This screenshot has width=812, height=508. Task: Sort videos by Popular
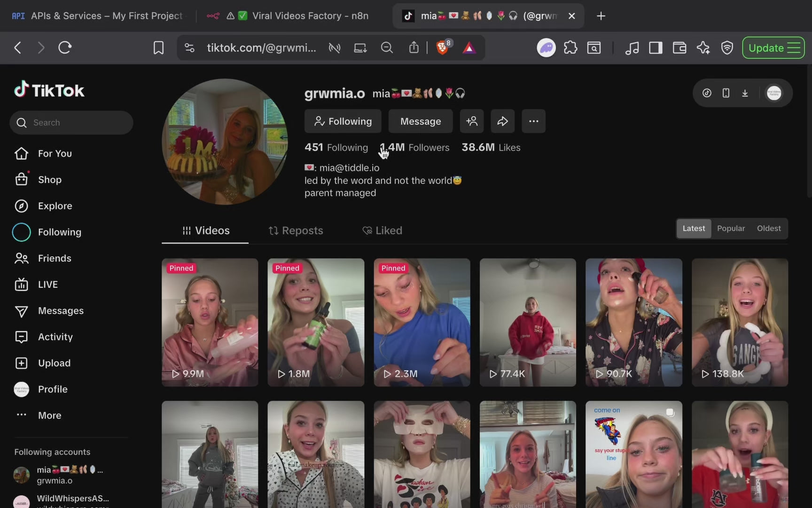tap(731, 229)
